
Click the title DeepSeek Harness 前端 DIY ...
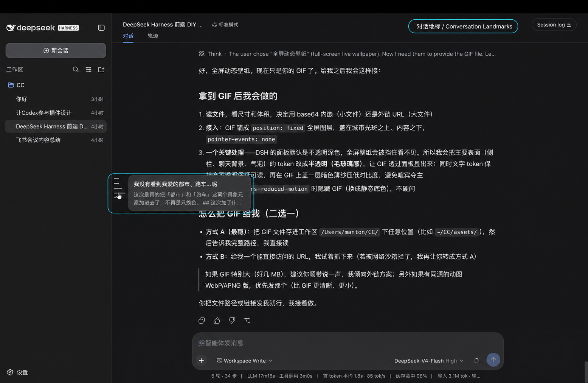163,25
